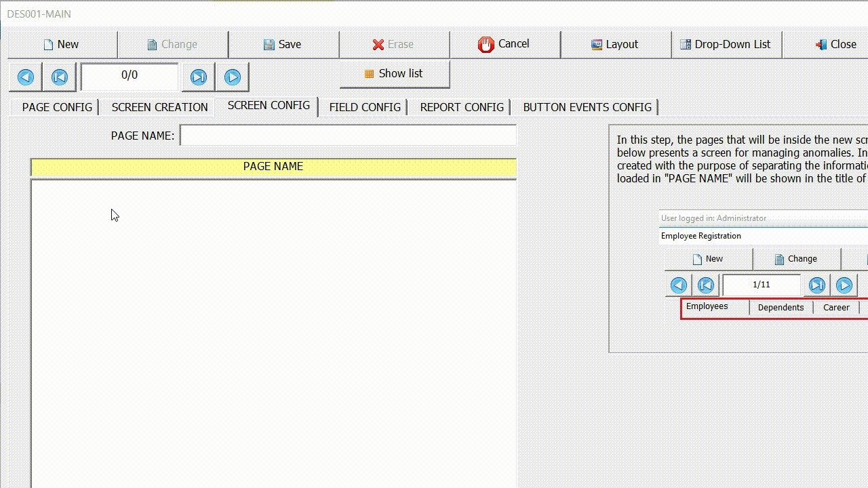Click the red Erase icon
Image resolution: width=868 pixels, height=488 pixels.
point(378,44)
